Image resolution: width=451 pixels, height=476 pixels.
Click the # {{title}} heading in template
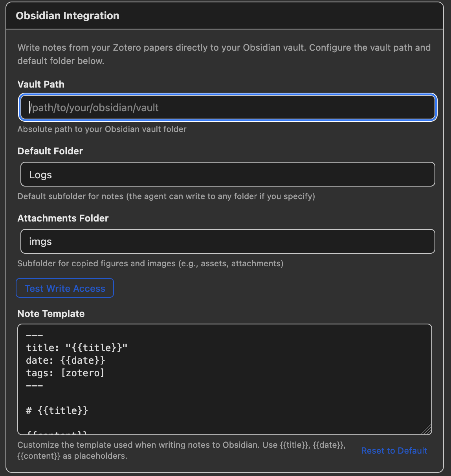(57, 410)
